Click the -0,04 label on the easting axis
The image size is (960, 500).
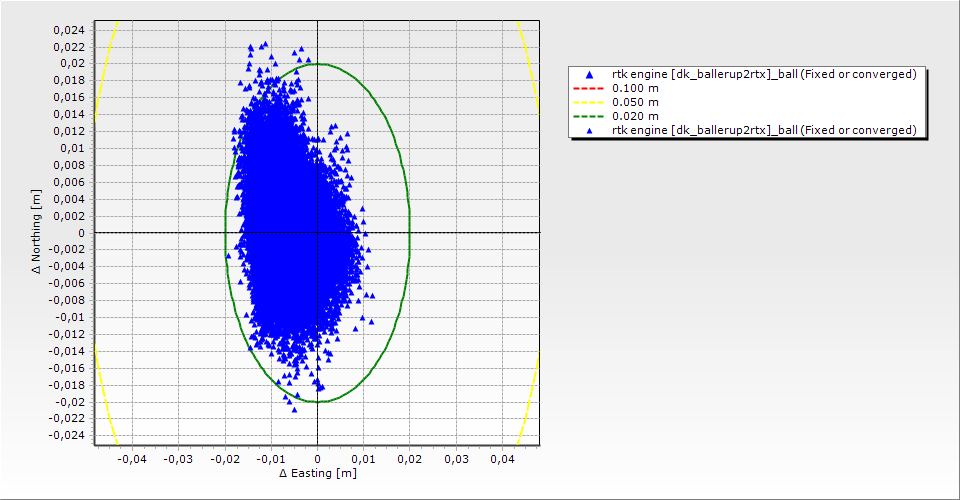tap(131, 459)
